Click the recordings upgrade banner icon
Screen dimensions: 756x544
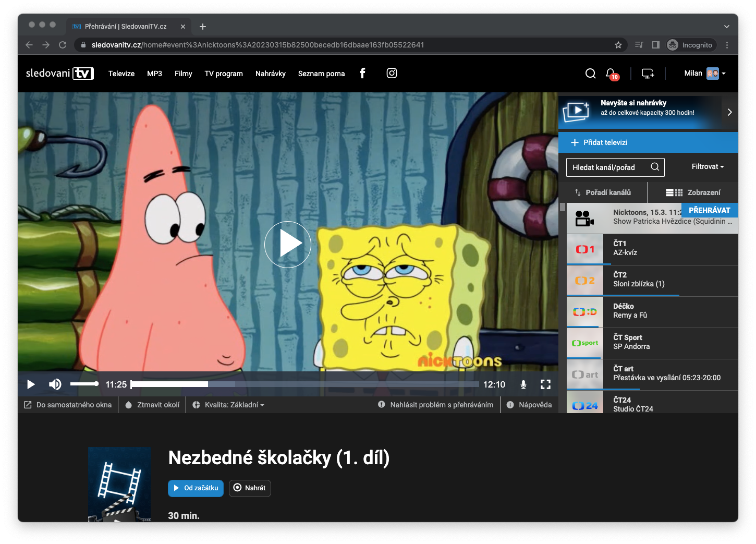point(576,111)
